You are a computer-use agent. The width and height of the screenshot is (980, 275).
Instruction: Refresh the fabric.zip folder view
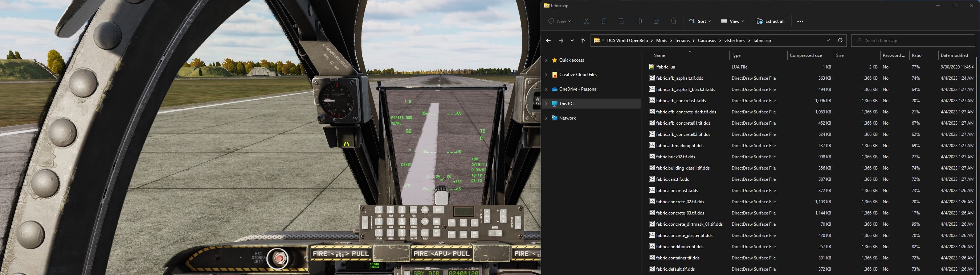coord(840,40)
